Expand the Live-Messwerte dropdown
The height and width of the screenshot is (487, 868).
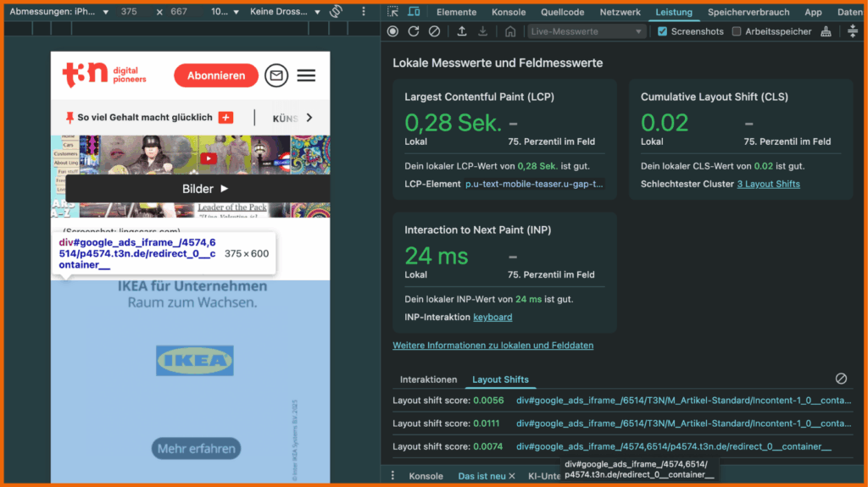(587, 31)
